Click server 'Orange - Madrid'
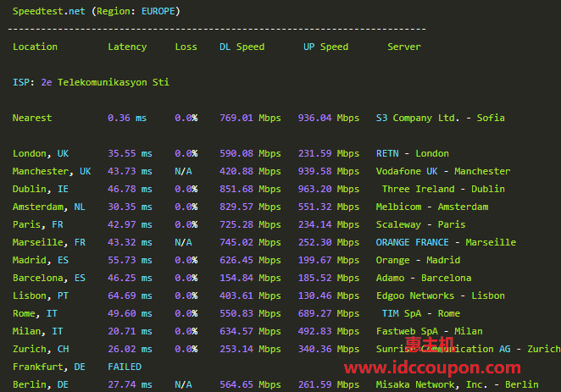This screenshot has width=561, height=392. pos(418,260)
